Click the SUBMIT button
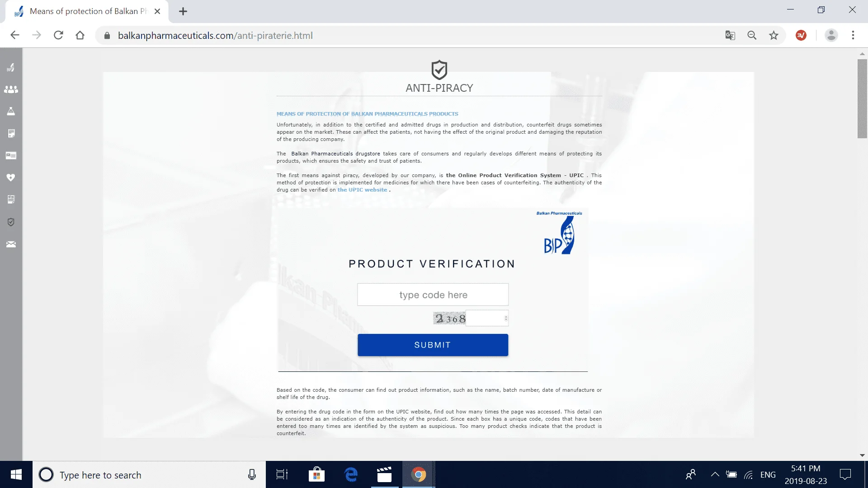868x488 pixels. pyautogui.click(x=433, y=345)
